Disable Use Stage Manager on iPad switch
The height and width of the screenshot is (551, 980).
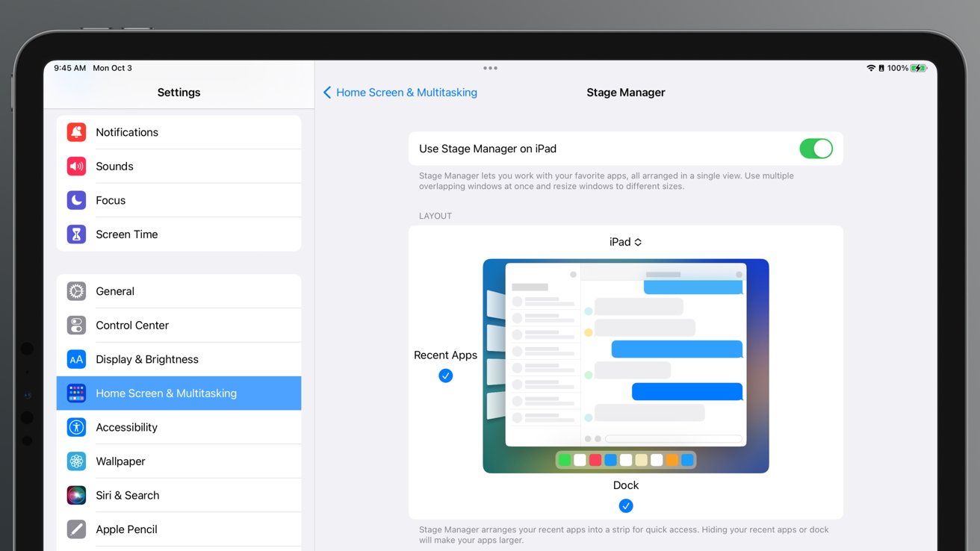click(816, 149)
